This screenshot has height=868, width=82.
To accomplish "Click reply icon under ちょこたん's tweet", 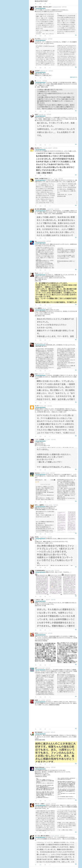I will 36,67.
